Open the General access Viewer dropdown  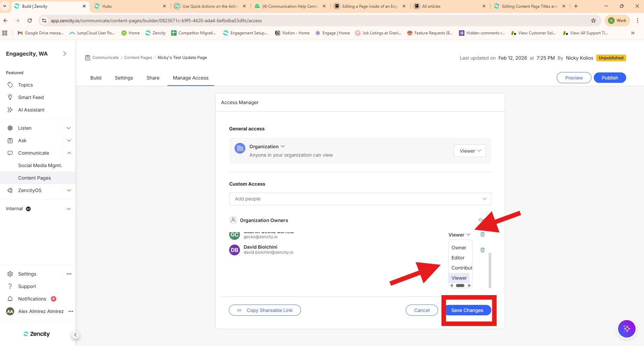pyautogui.click(x=470, y=151)
